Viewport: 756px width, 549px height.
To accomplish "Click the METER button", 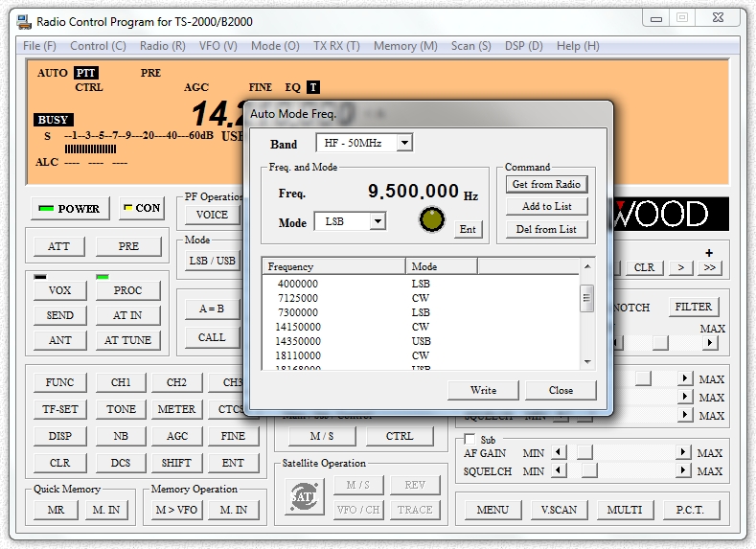I will pos(177,409).
